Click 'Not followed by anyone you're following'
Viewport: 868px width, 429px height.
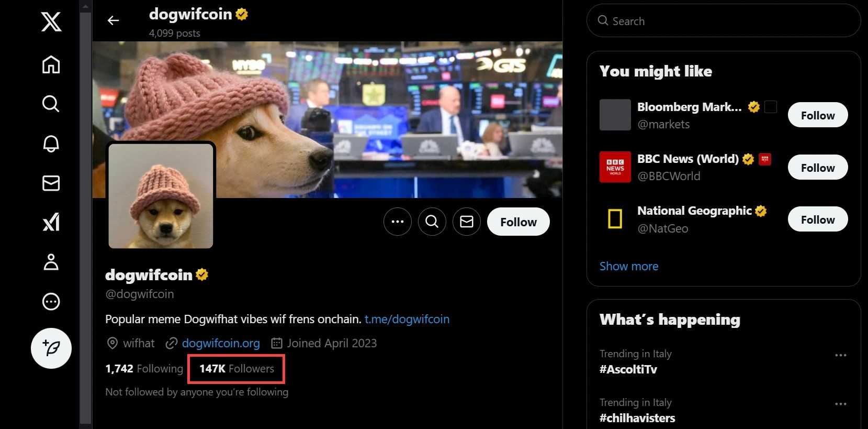coord(197,392)
